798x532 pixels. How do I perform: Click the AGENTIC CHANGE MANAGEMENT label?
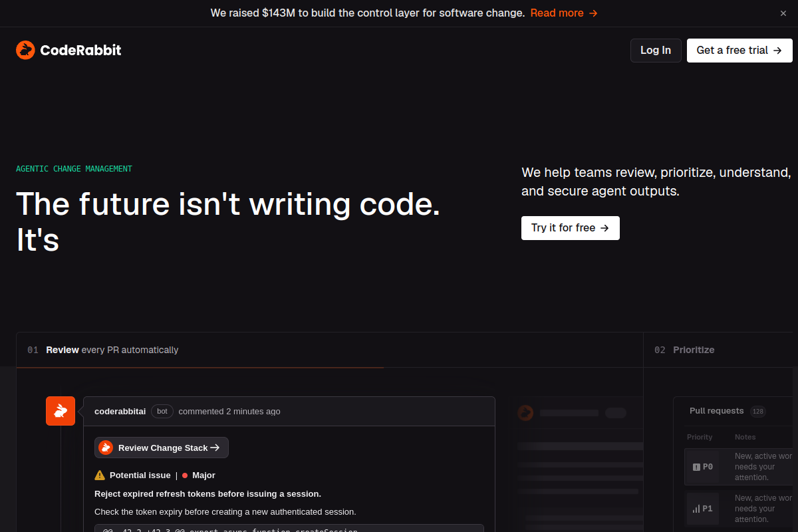tap(74, 169)
